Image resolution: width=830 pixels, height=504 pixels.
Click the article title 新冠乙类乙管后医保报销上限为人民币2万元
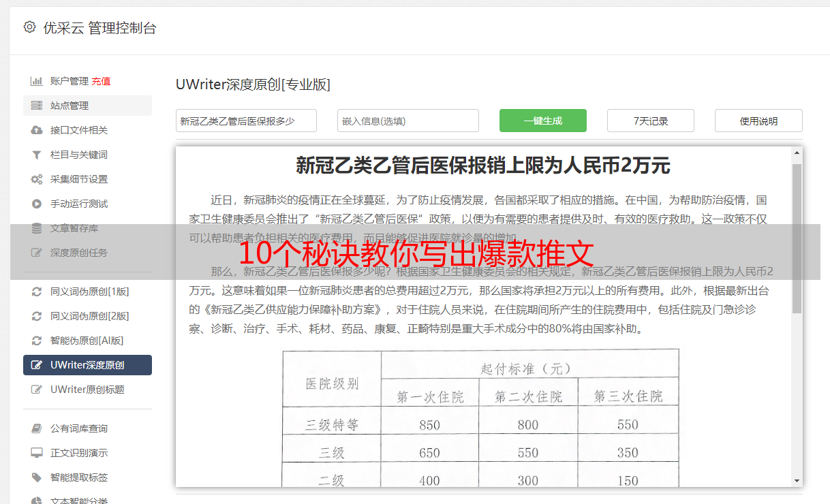point(483,166)
